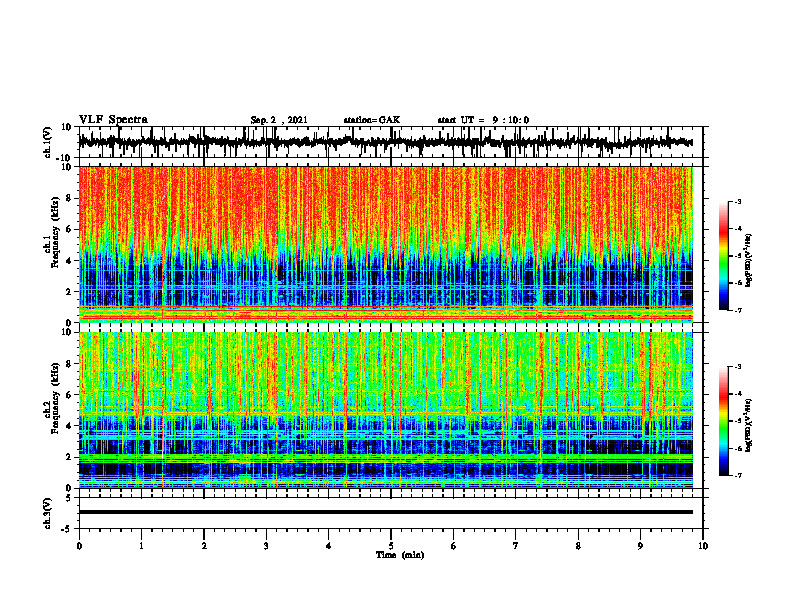Click the ch.2 Frequency (kHz) axis label
Image resolution: width=792 pixels, height=612 pixels.
[51, 398]
